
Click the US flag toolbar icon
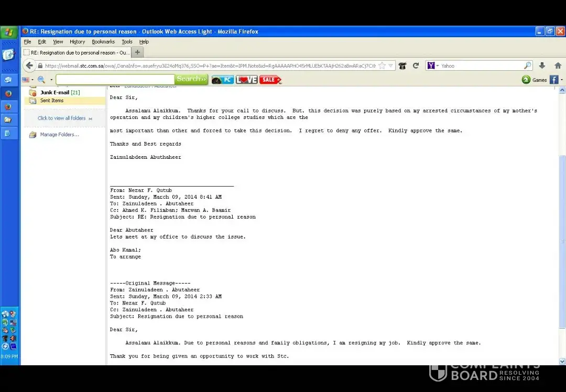[26, 80]
